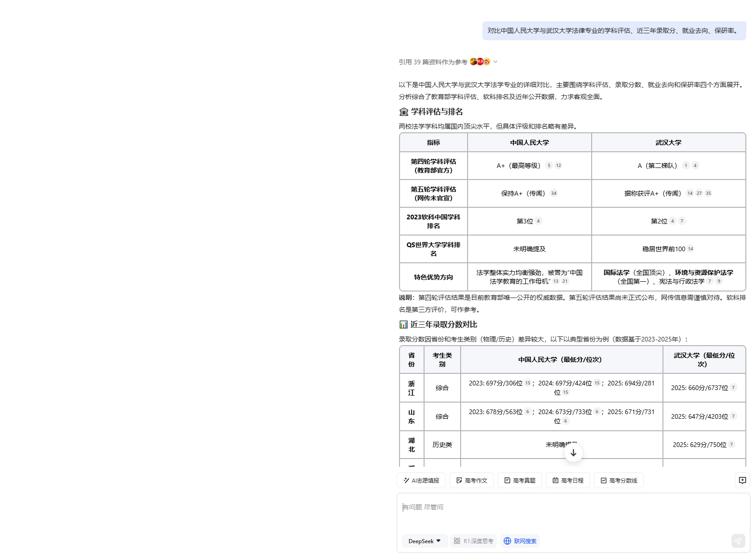Image resolution: width=756 pixels, height=558 pixels.
Task: Click the new chat icon beside the shortcut chips
Action: pyautogui.click(x=743, y=480)
